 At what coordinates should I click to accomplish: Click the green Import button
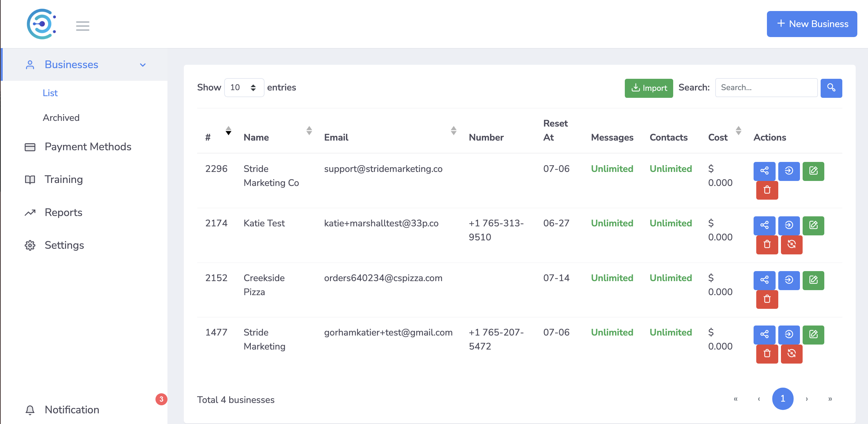(x=648, y=88)
